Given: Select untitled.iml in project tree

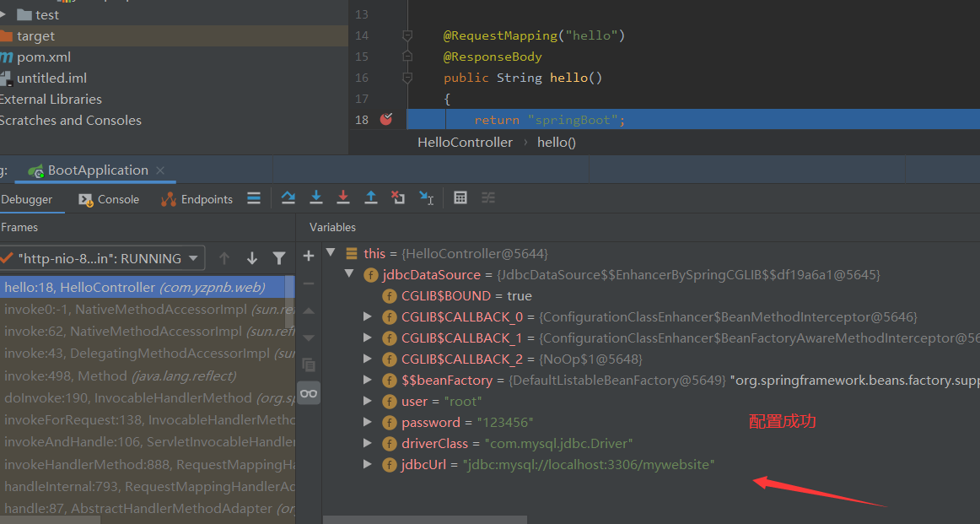Looking at the screenshot, I should click(52, 78).
